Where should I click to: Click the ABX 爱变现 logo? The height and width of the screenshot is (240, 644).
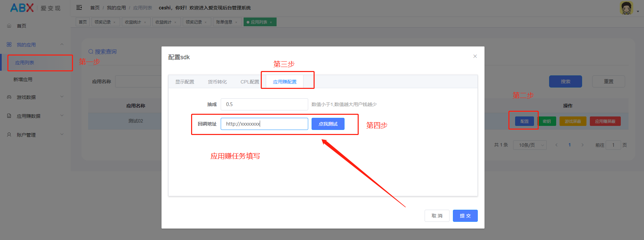pyautogui.click(x=35, y=8)
